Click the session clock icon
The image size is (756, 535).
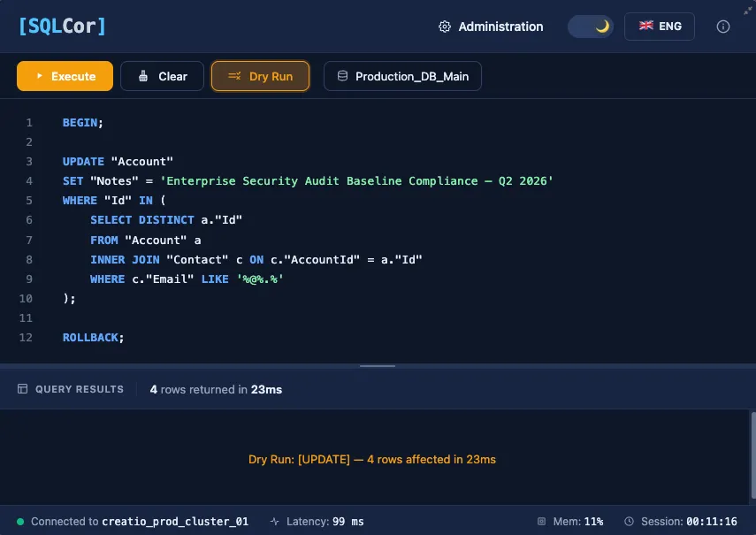tap(629, 521)
